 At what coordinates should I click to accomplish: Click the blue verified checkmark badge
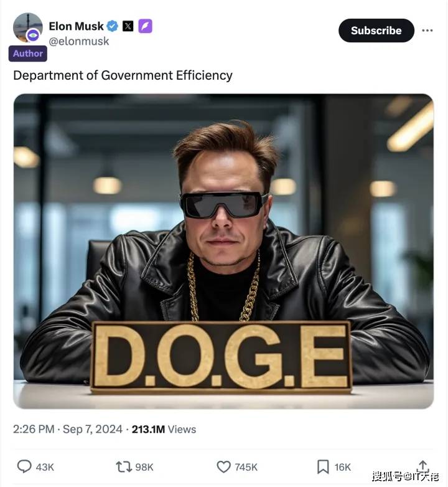pos(112,26)
